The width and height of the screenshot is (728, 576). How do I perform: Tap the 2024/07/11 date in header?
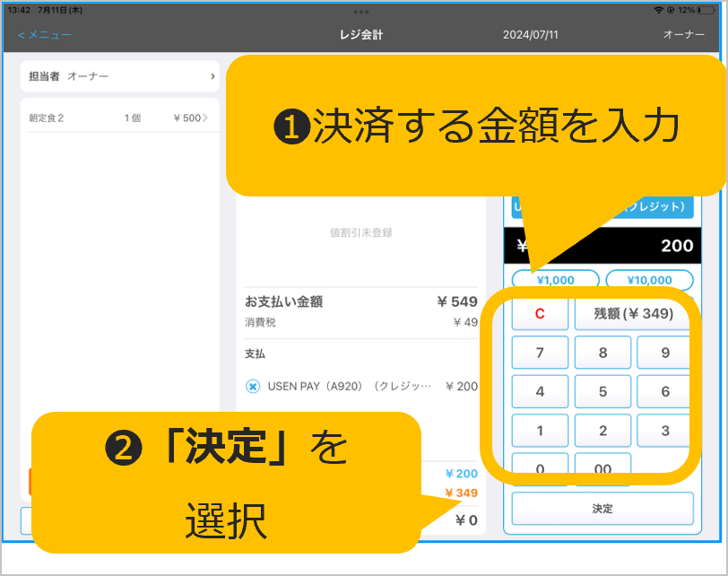point(531,35)
